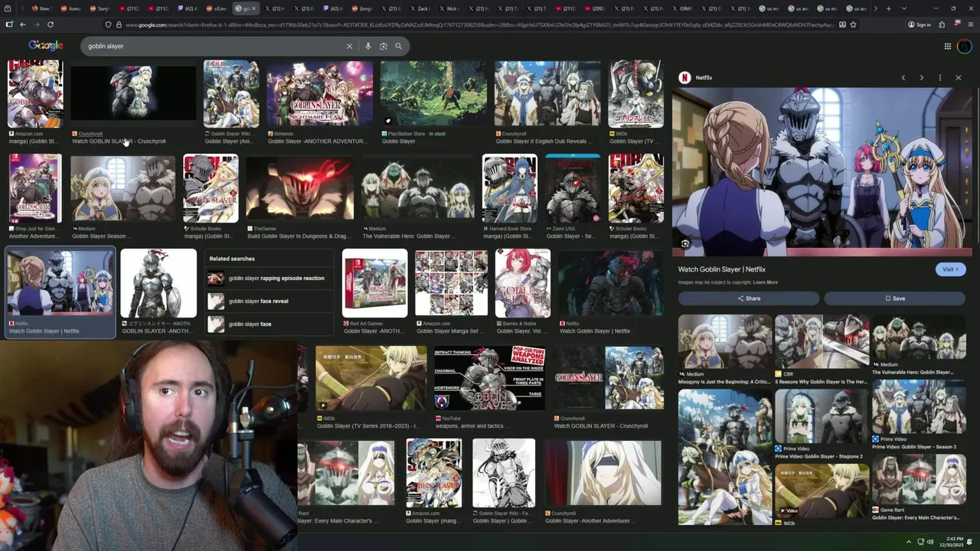
Task: Open the Google apps grid
Action: (x=947, y=46)
